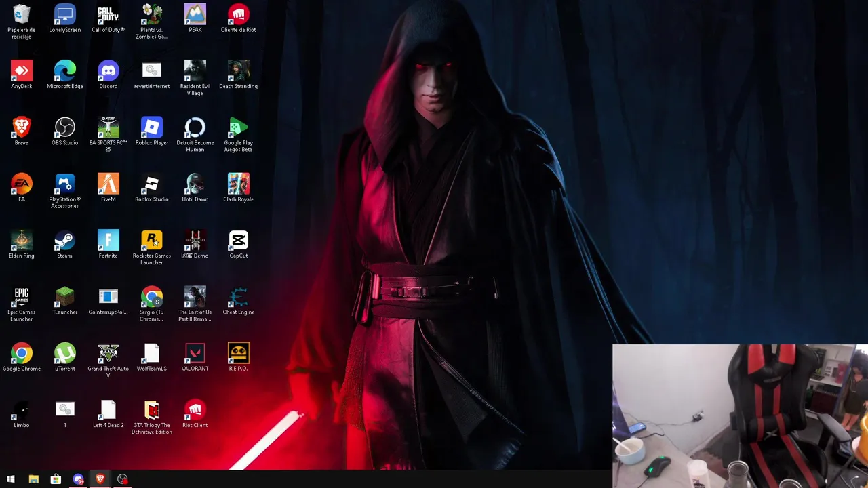Open Microsoft Store from the taskbar
This screenshot has width=868, height=488.
(56, 479)
